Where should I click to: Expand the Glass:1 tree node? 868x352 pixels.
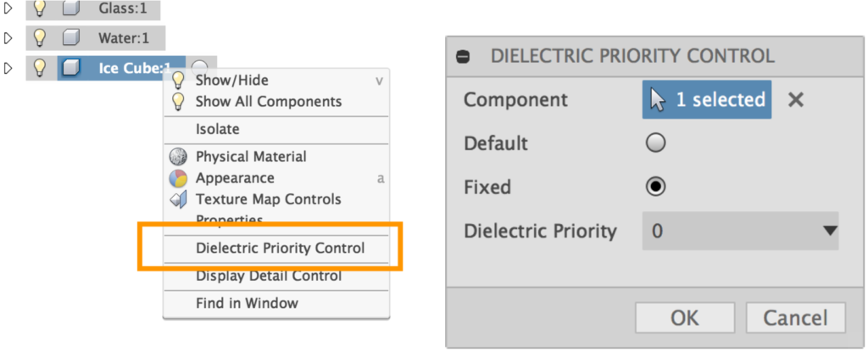tap(8, 8)
